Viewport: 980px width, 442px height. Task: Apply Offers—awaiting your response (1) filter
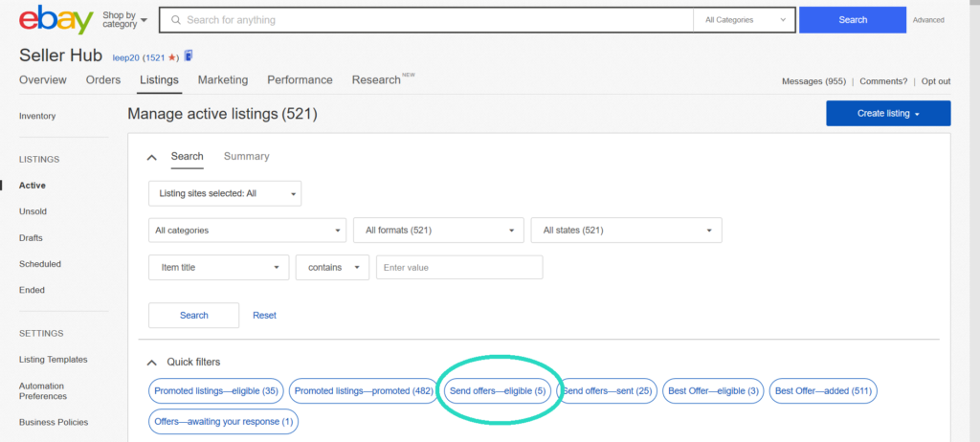point(223,421)
